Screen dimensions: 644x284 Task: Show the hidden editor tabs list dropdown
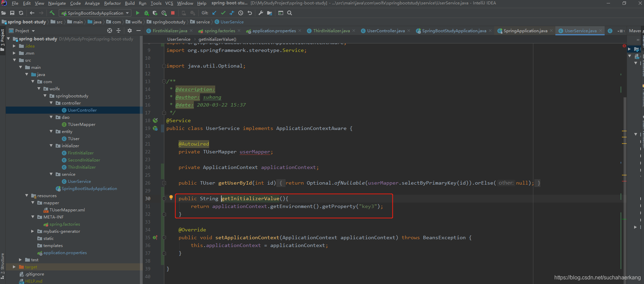(x=621, y=31)
